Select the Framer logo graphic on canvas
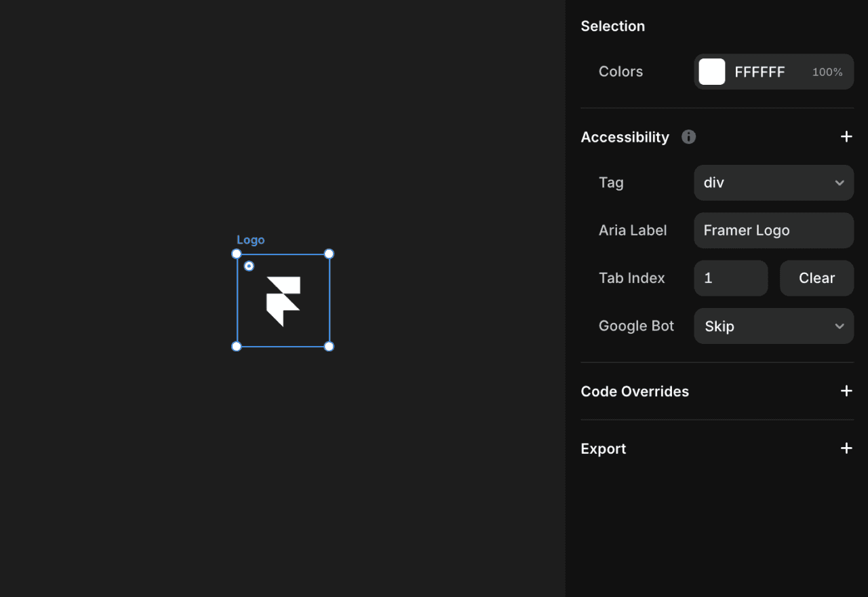 [283, 301]
